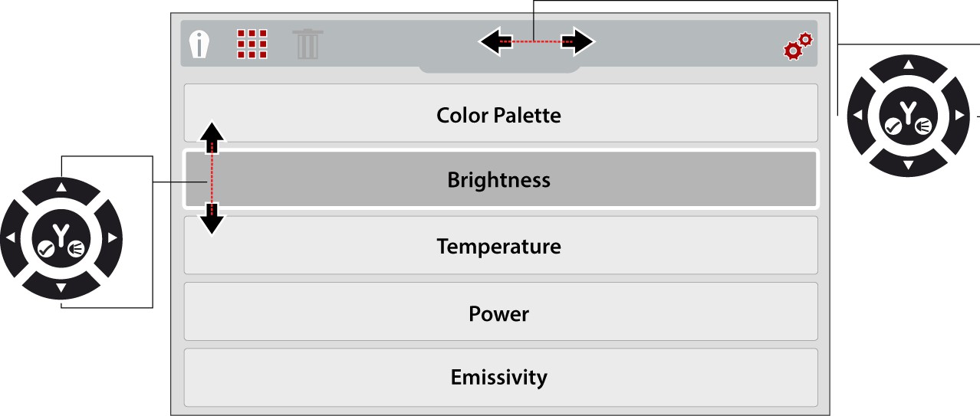Image resolution: width=980 pixels, height=416 pixels.
Task: Select the Color Palette menu item
Action: [500, 113]
